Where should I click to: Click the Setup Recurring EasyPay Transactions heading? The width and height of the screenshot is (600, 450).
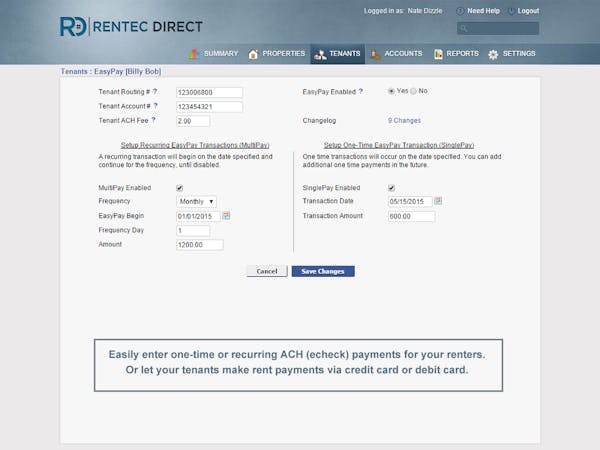[195, 145]
